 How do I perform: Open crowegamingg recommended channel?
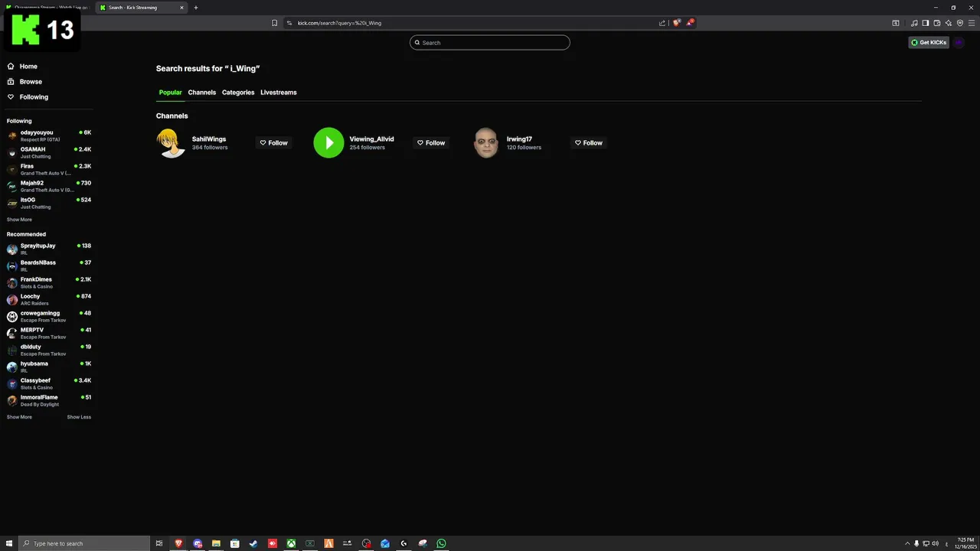point(49,317)
